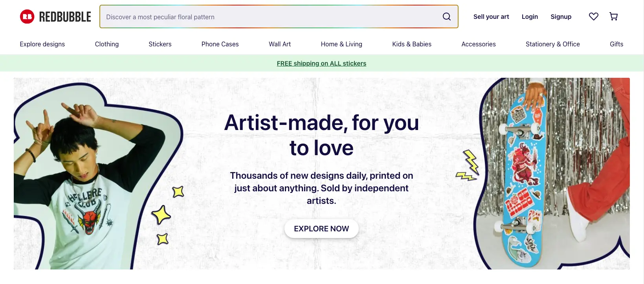Viewport: 644px width, 284px height.
Task: Click the Sell your art link
Action: click(491, 16)
